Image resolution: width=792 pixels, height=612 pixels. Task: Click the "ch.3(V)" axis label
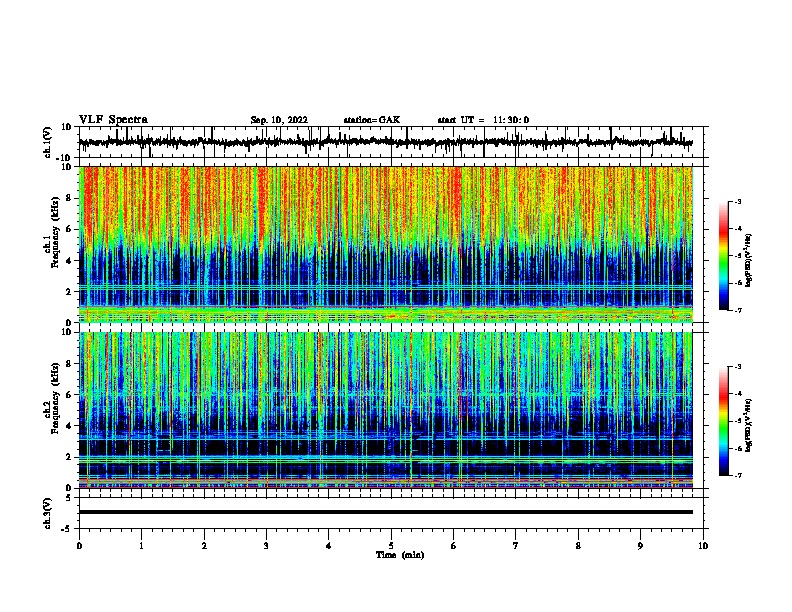pyautogui.click(x=48, y=513)
